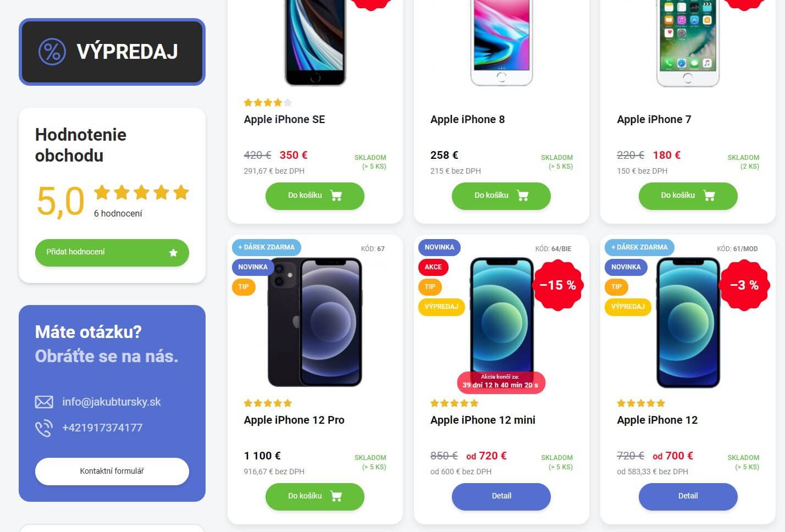Open the Kontaktní formulář button

click(112, 472)
